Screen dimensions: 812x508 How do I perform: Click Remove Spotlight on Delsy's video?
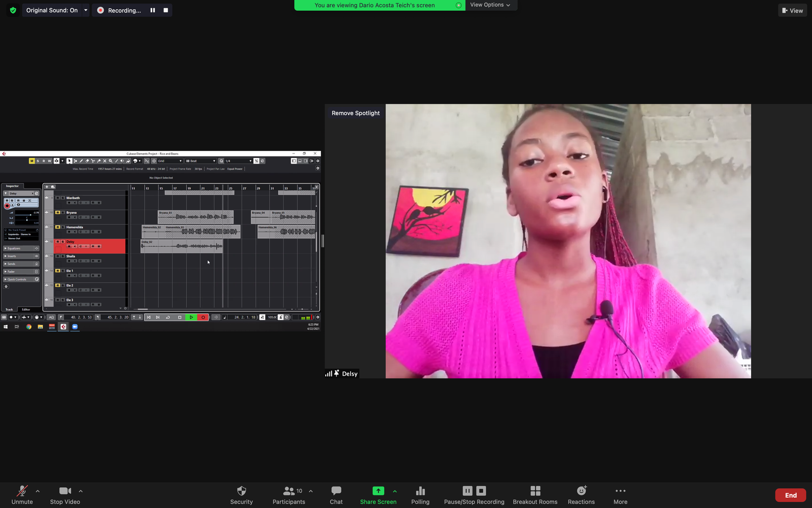pos(355,113)
